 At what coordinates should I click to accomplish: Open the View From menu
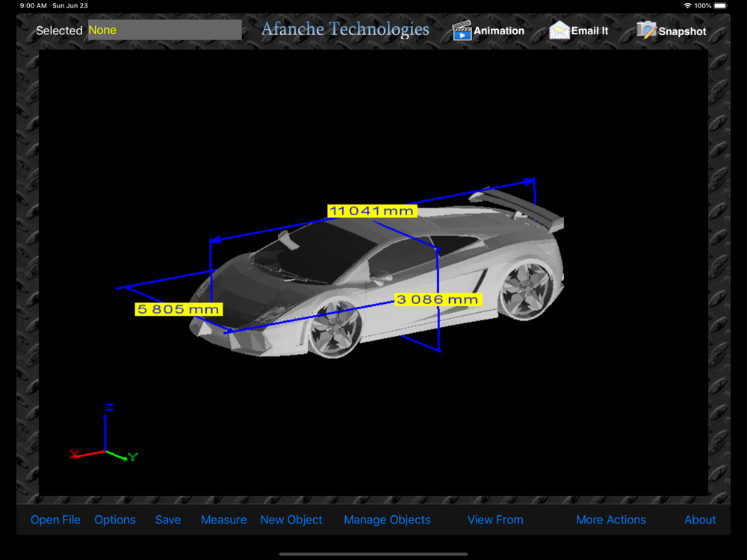point(495,520)
